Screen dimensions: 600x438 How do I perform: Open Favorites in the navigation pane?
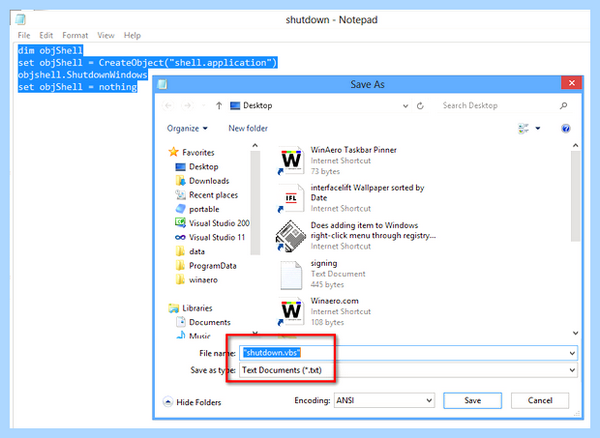(x=191, y=152)
